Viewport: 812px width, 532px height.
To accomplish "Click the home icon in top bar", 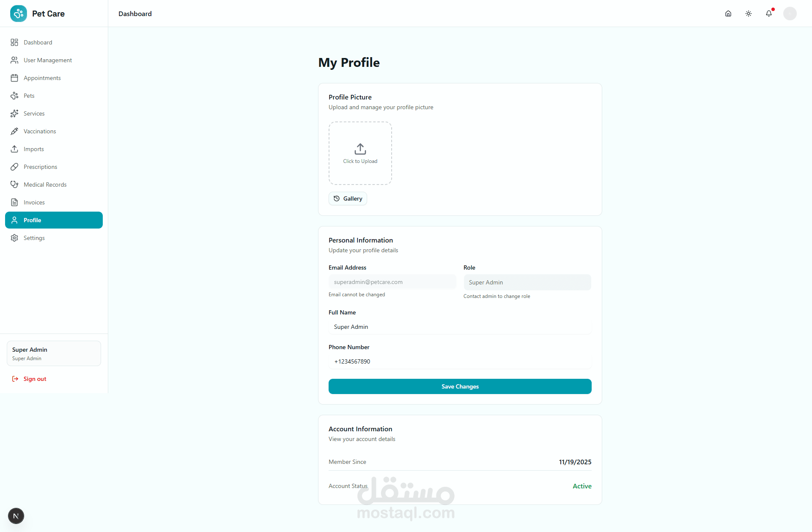I will tap(728, 14).
